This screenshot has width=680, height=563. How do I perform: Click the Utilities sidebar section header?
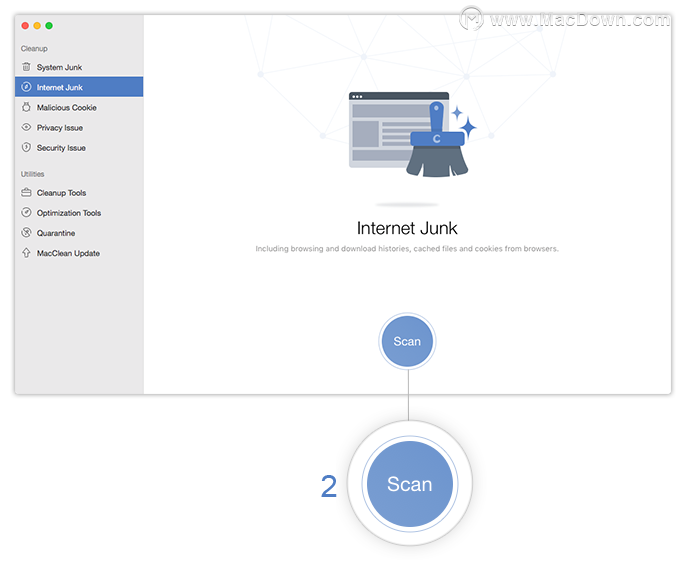point(33,174)
